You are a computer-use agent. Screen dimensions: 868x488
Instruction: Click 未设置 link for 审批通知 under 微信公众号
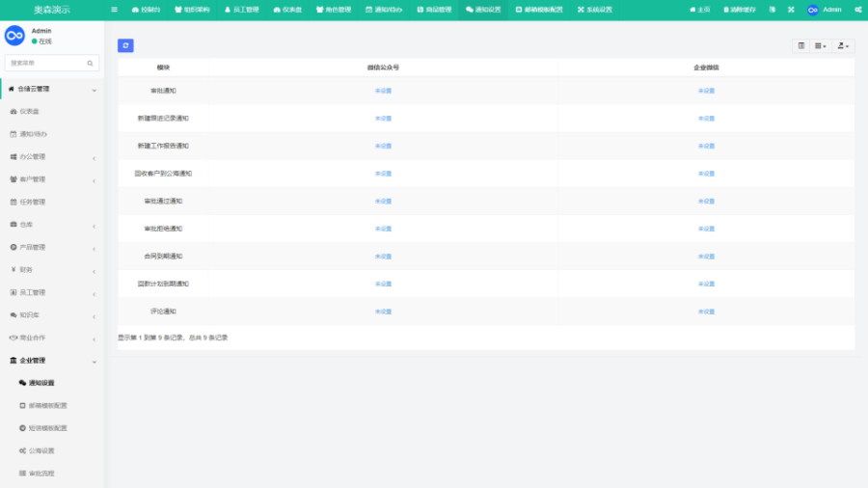(383, 91)
